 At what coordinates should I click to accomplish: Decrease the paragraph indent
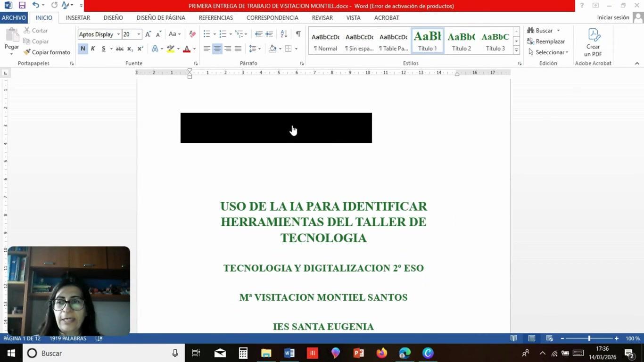[x=259, y=34]
